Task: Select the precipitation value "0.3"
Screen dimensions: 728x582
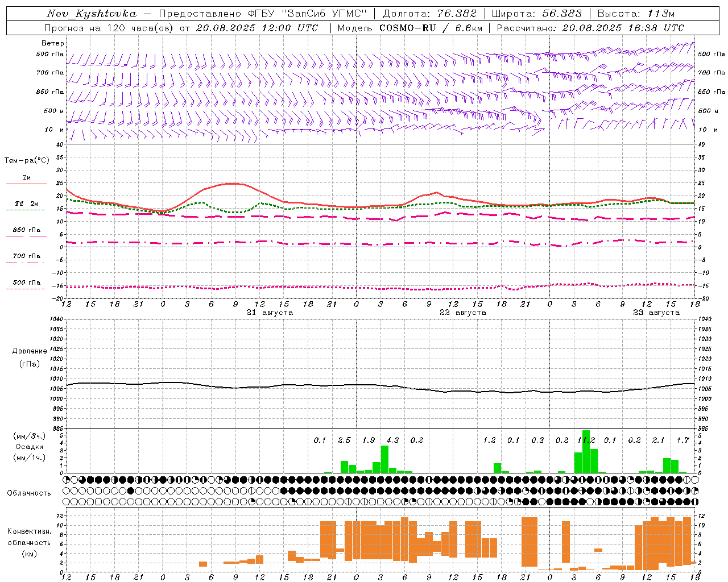Action: 537,440
